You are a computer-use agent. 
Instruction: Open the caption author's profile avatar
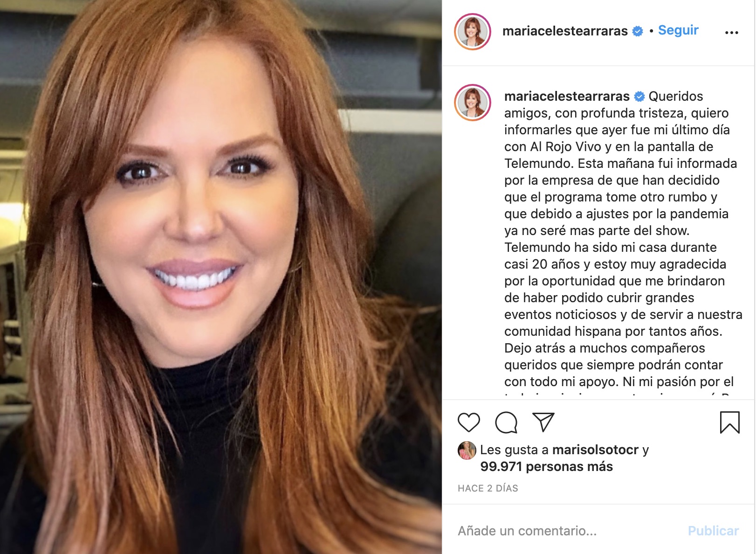[x=473, y=103]
